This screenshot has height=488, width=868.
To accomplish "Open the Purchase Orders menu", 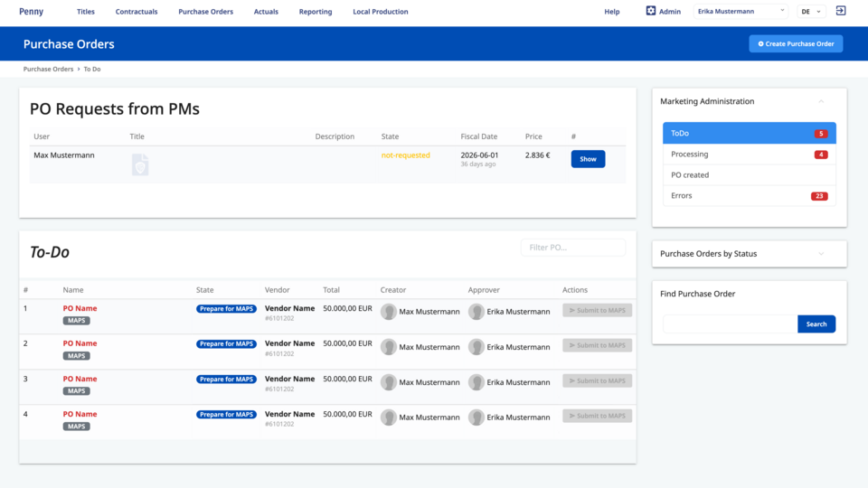I will tap(205, 12).
